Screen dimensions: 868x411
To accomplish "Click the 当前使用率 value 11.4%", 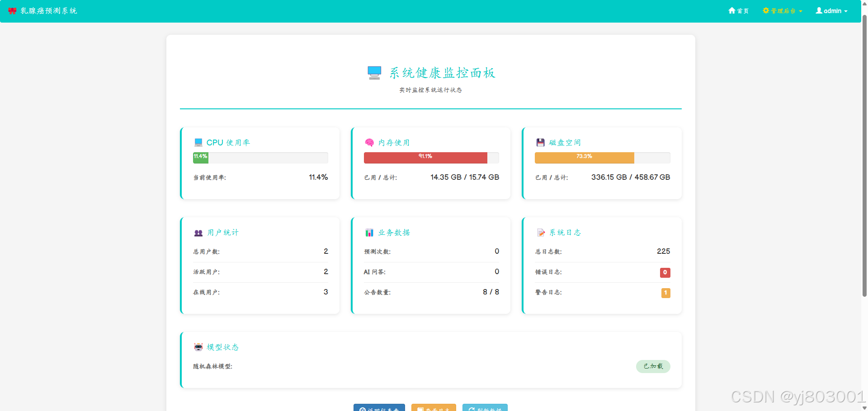I will click(318, 177).
